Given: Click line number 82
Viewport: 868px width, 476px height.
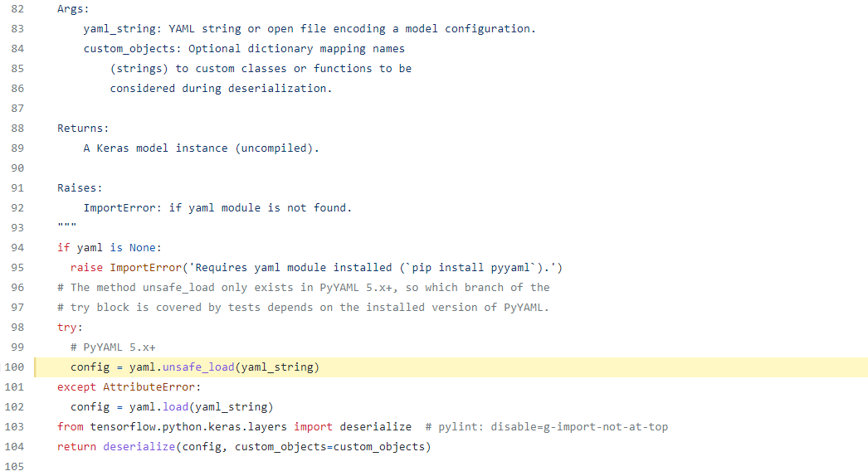Looking at the screenshot, I should (17, 9).
